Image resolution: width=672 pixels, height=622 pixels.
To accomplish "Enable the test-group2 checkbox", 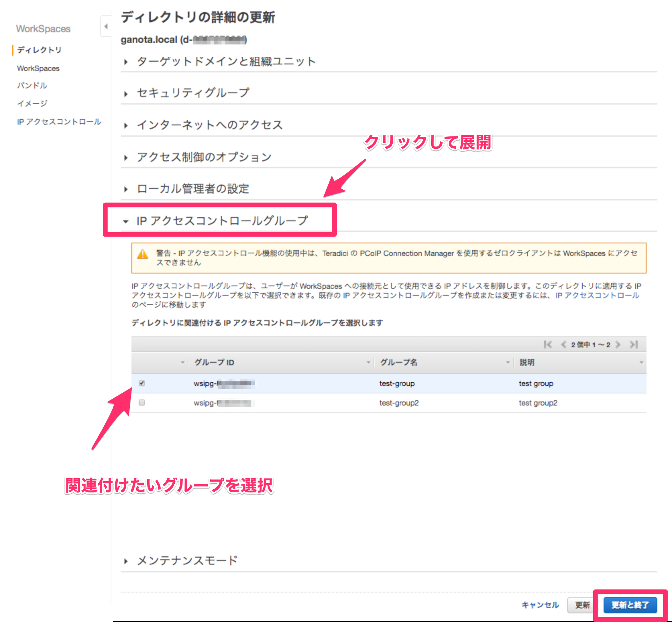I will tap(142, 402).
